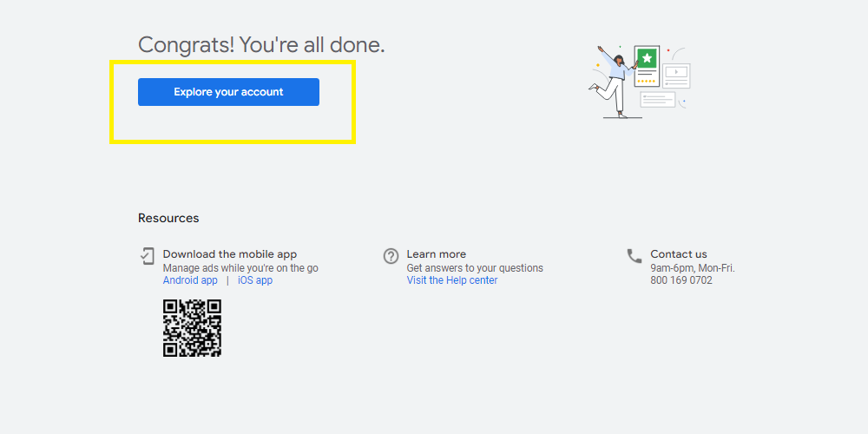Viewport: 868px width, 434px height.
Task: Click Get answers to your questions text
Action: 475,268
